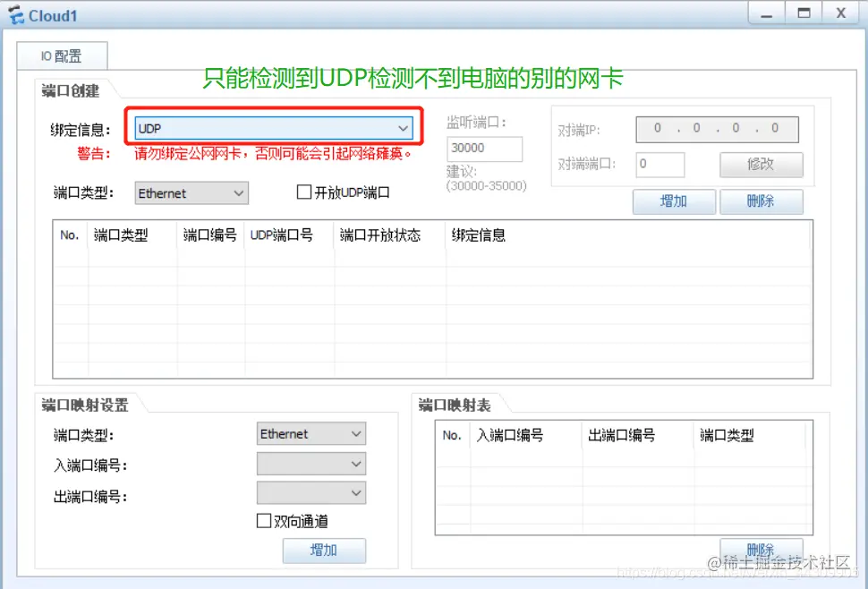Click 删除 in the 端口创建 section
This screenshot has width=868, height=589.
coord(762,201)
